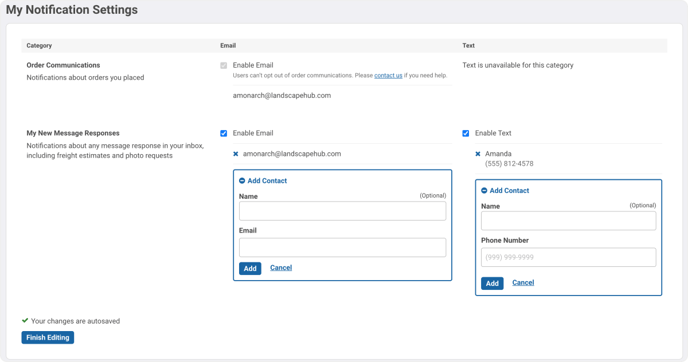The height and width of the screenshot is (362, 688).
Task: Click the disabled Order Communications Enable Email checkbox
Action: tap(224, 65)
